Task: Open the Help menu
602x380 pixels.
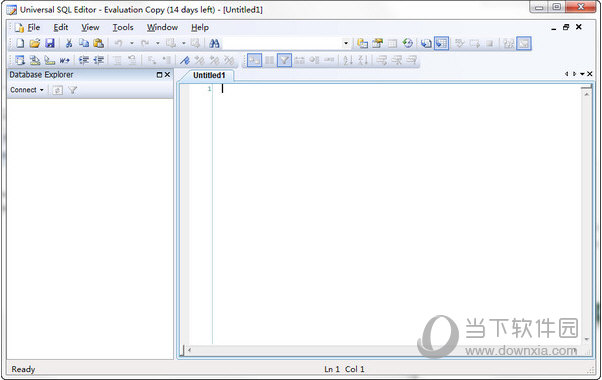Action: click(x=200, y=27)
